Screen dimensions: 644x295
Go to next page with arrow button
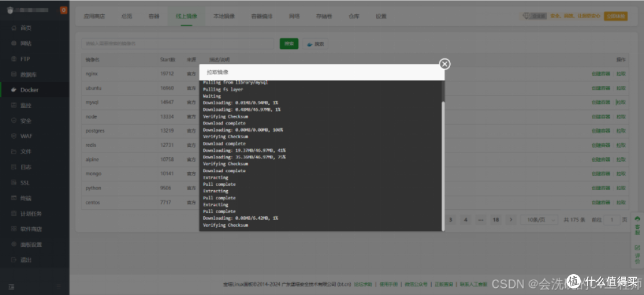(511, 219)
